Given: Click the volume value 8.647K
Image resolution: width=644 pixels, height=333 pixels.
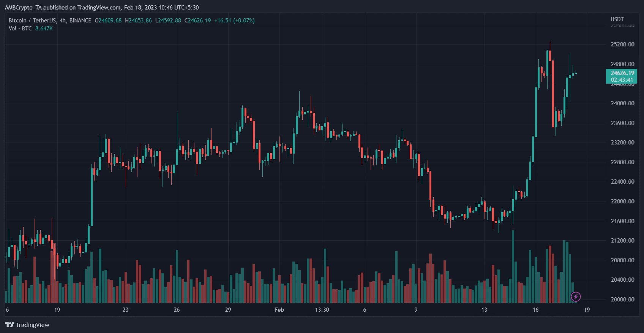Looking at the screenshot, I should (44, 29).
